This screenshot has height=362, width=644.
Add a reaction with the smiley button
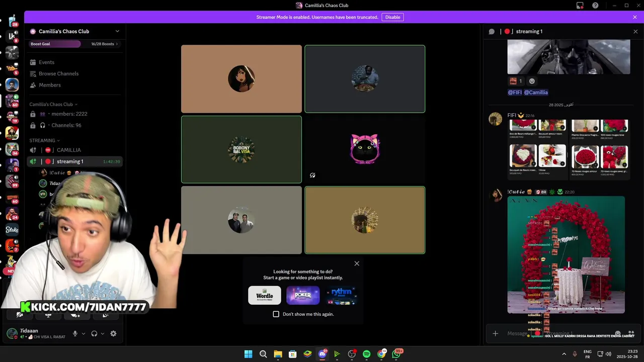pos(532,81)
